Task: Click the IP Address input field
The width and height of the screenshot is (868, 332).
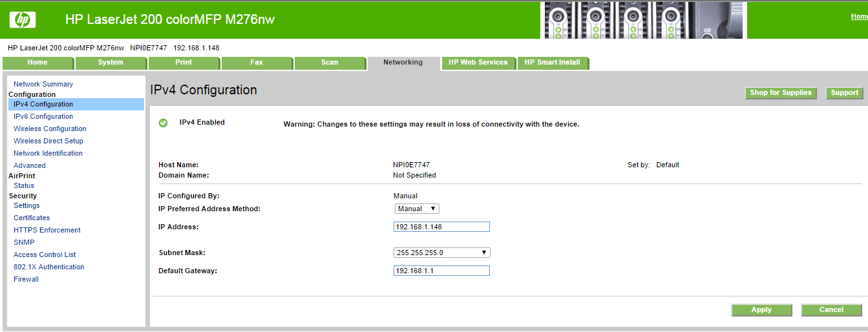Action: click(x=442, y=227)
